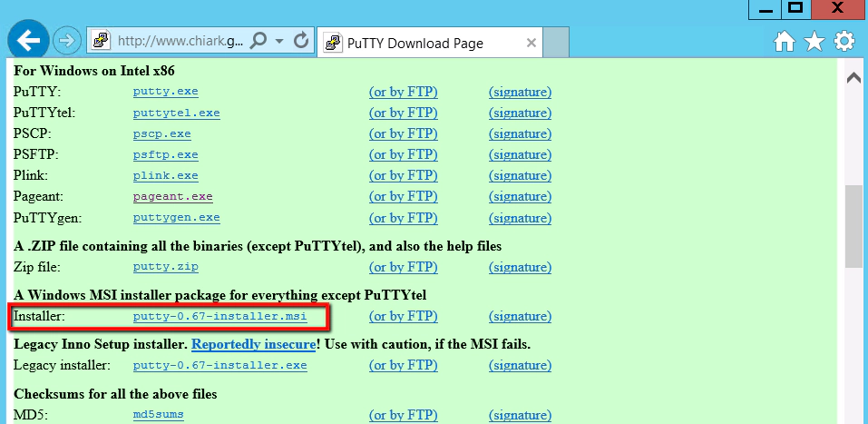Click (or by FTP) in the Installer row
868x424 pixels.
404,317
